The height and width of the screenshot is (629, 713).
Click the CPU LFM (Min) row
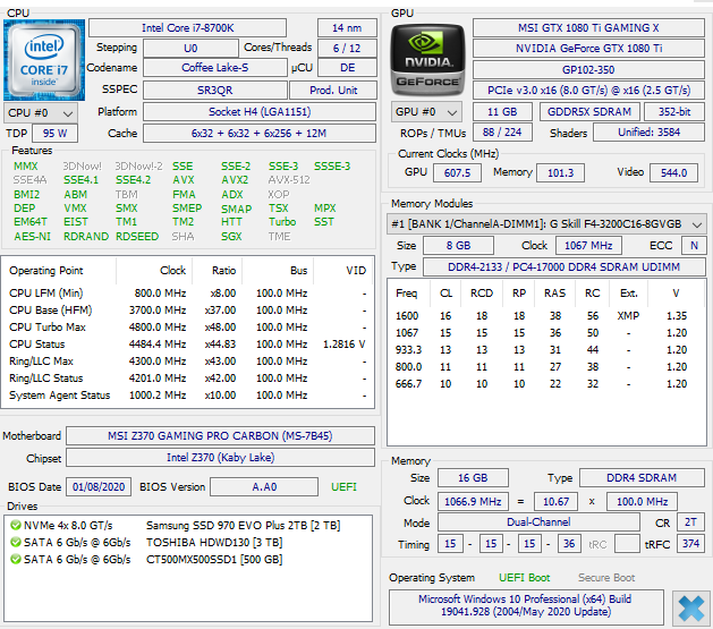coord(187,293)
